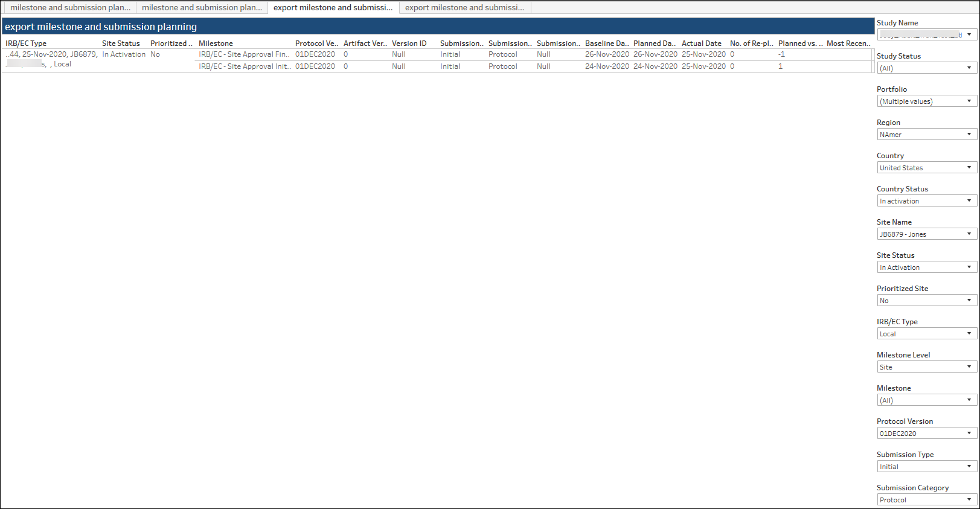Open the Milestone (All) filter dropdown
The width and height of the screenshot is (980, 509).
[x=927, y=400]
